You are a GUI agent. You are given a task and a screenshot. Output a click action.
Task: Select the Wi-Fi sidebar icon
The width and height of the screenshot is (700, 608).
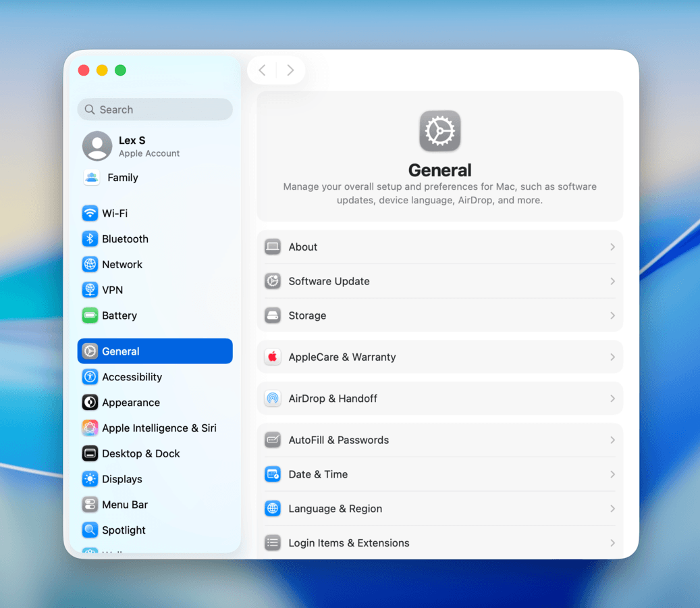(x=88, y=213)
